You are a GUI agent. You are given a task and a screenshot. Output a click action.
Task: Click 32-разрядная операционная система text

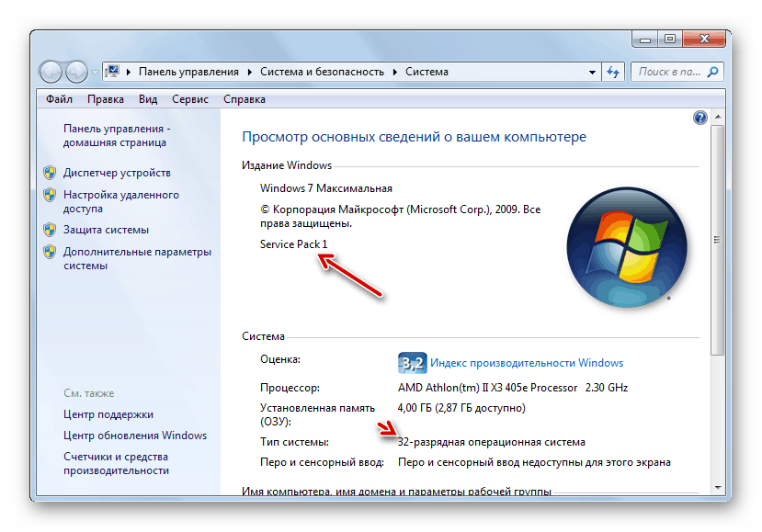[492, 442]
